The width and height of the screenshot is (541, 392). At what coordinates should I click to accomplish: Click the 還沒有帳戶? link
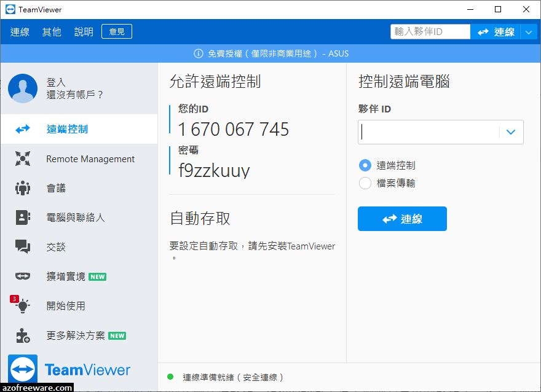[74, 95]
